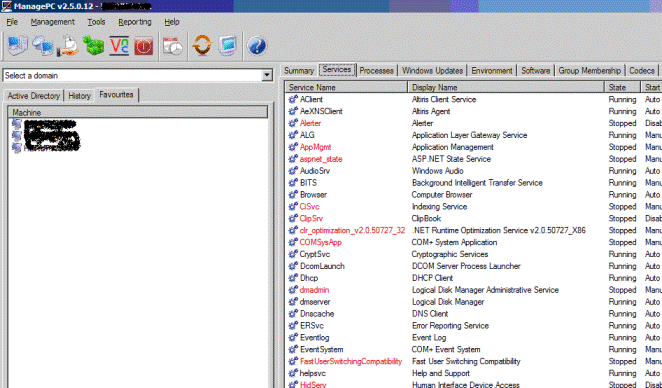The width and height of the screenshot is (662, 388).
Task: Select the FastUserSwitchingCompatibility service name
Action: [x=351, y=361]
